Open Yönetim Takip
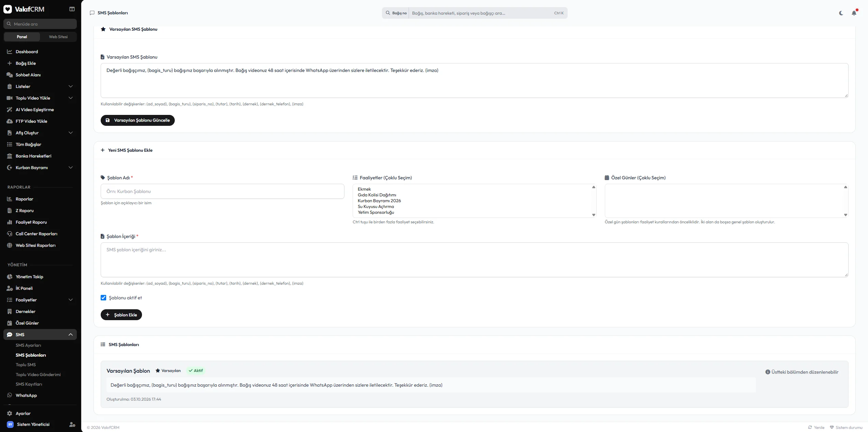Image resolution: width=868 pixels, height=432 pixels. coord(40,277)
